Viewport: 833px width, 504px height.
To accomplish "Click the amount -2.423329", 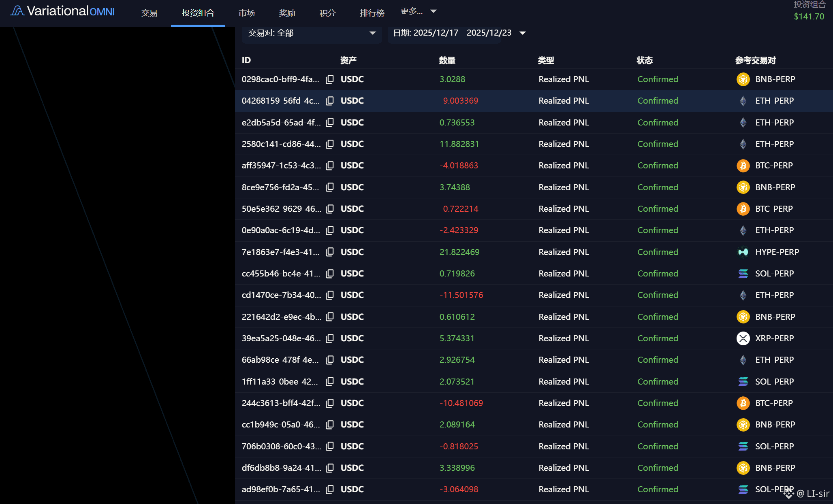I will coord(459,230).
